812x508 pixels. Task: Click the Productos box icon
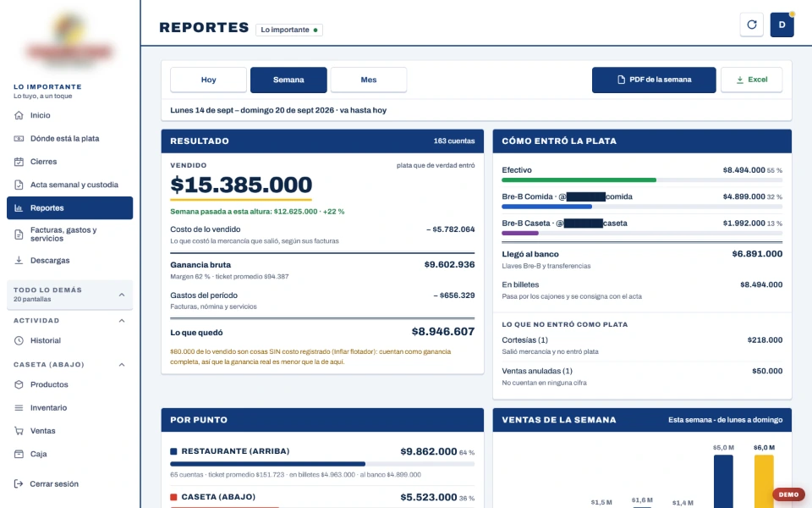click(19, 384)
